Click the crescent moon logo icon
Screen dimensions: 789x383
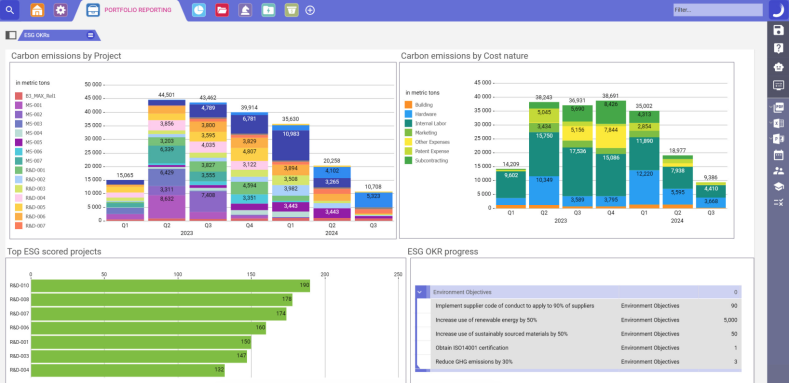[778, 10]
